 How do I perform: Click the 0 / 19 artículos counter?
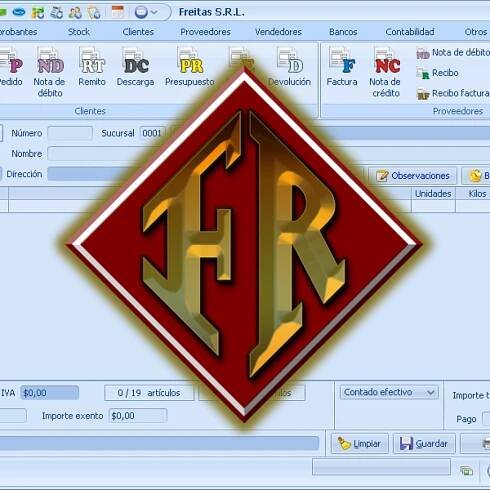[149, 393]
